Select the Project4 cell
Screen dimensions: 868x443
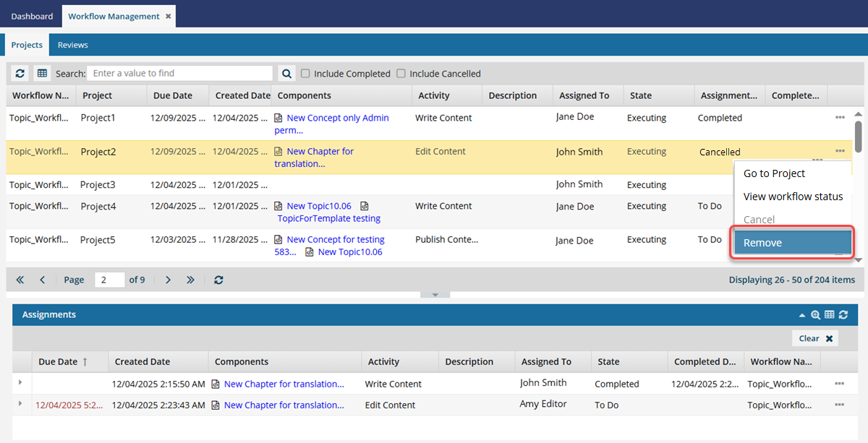pyautogui.click(x=98, y=206)
